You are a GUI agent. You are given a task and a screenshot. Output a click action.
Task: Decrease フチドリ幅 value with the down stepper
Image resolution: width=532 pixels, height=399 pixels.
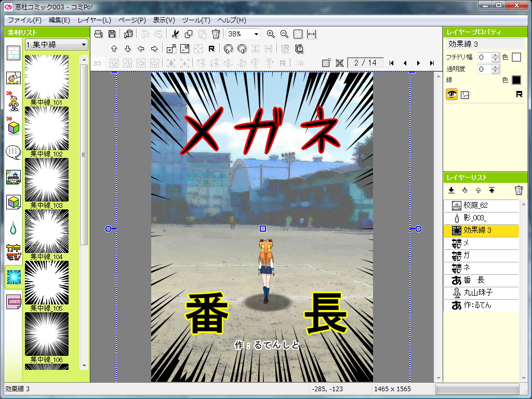[x=495, y=59]
